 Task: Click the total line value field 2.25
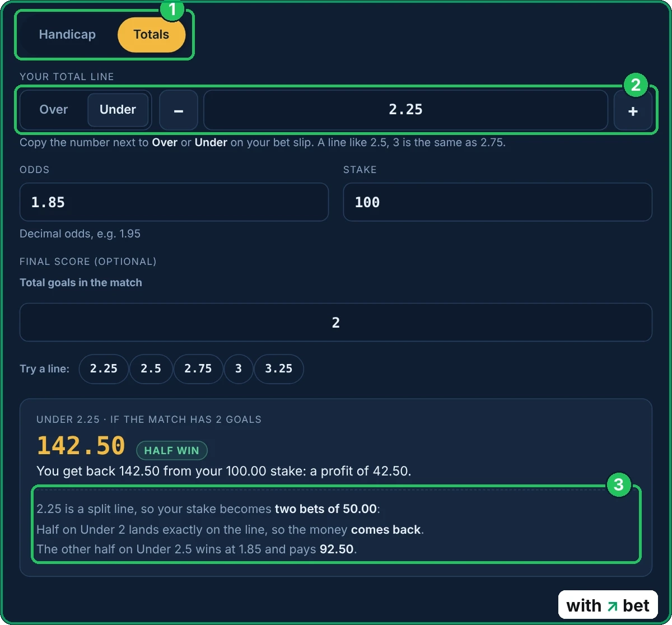point(405,110)
